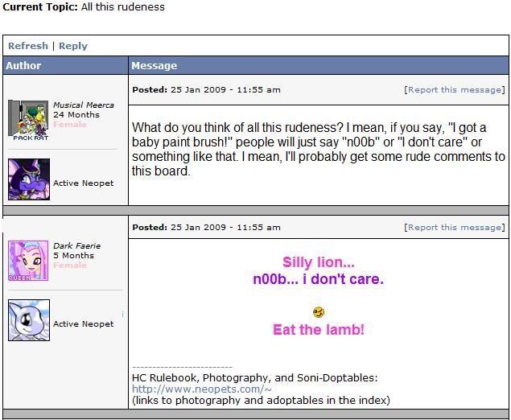Screen dimensions: 511x420
Task: Click the Pack Rat avatar image
Action: click(x=28, y=120)
